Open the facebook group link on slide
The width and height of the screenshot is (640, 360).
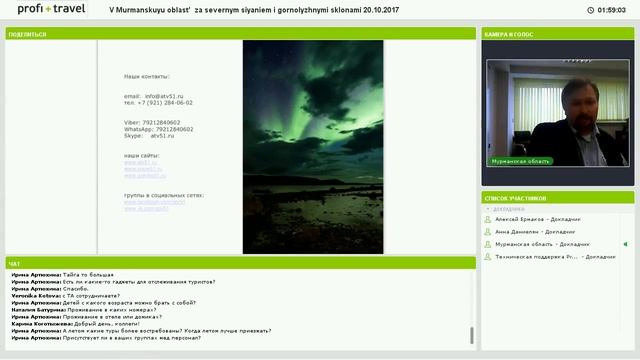pos(155,202)
